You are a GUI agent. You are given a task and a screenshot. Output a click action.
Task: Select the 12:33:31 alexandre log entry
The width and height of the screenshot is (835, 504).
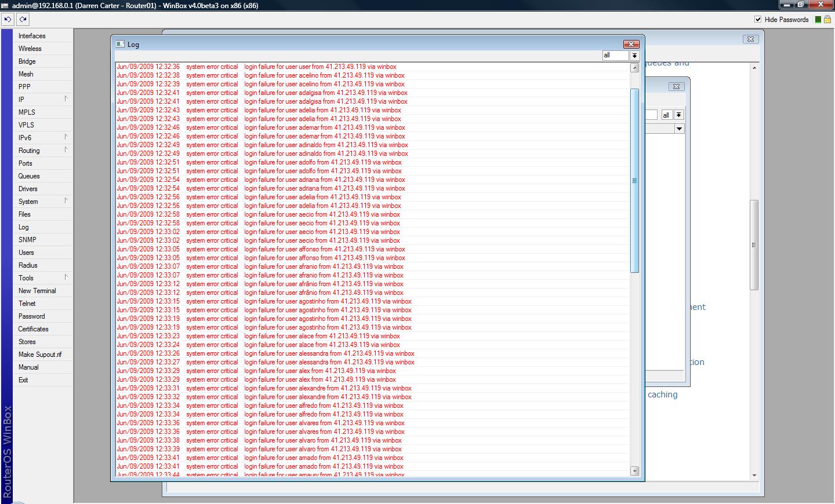(372, 388)
